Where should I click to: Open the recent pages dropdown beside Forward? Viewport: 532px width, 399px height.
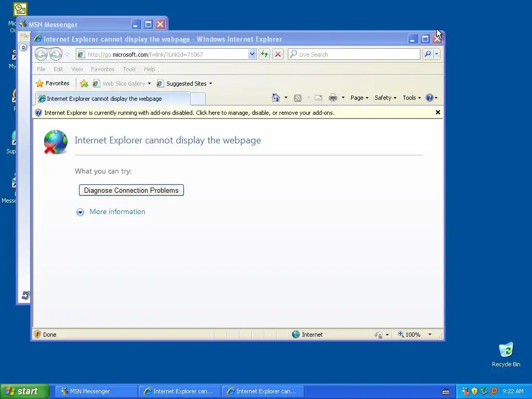67,54
